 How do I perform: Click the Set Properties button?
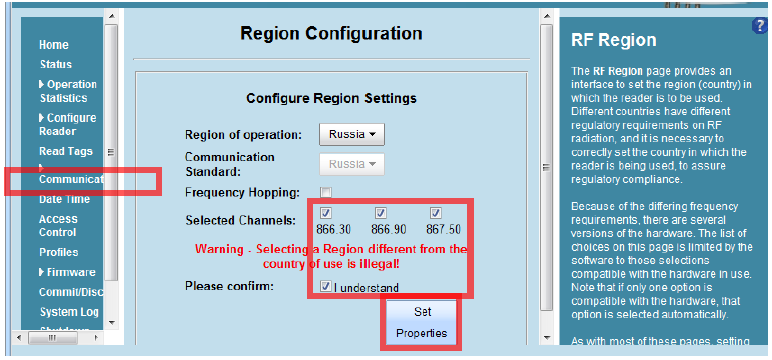[421, 323]
